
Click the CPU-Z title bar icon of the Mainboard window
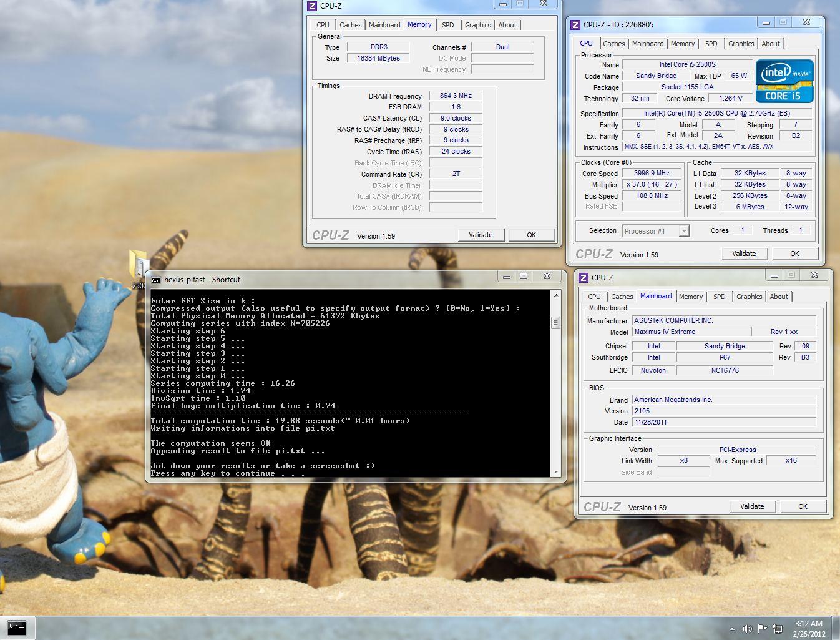click(584, 277)
